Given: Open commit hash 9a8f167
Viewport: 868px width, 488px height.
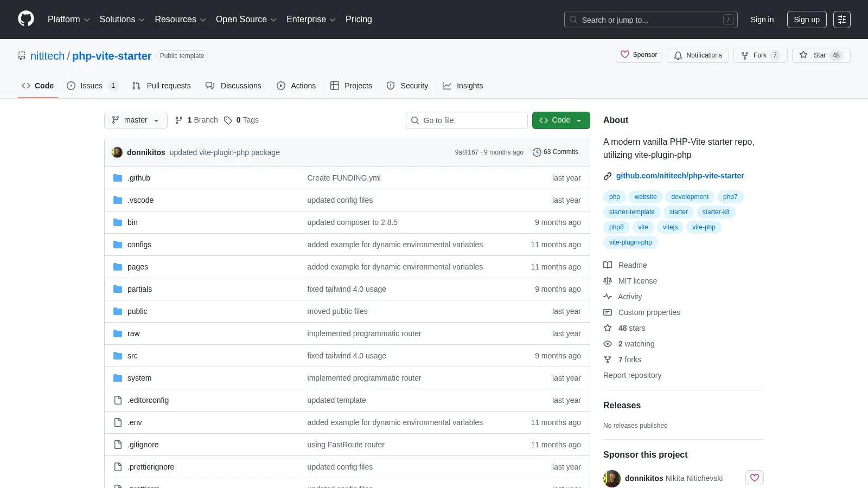Looking at the screenshot, I should (x=467, y=152).
